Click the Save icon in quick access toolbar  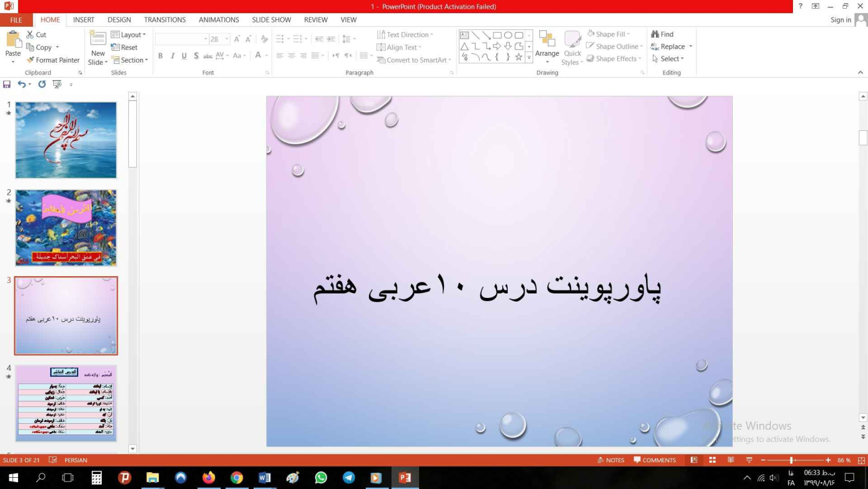tap(7, 84)
